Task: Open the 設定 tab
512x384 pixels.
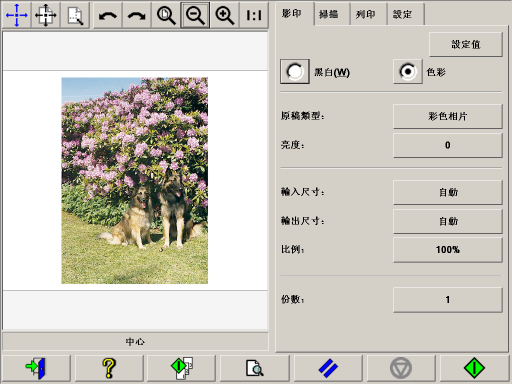Action: pos(406,14)
